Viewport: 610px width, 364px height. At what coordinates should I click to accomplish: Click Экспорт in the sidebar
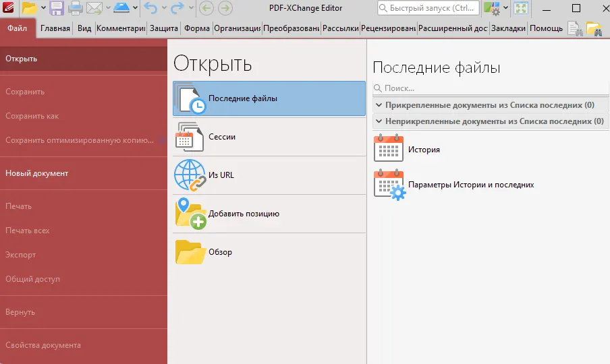coord(84,255)
